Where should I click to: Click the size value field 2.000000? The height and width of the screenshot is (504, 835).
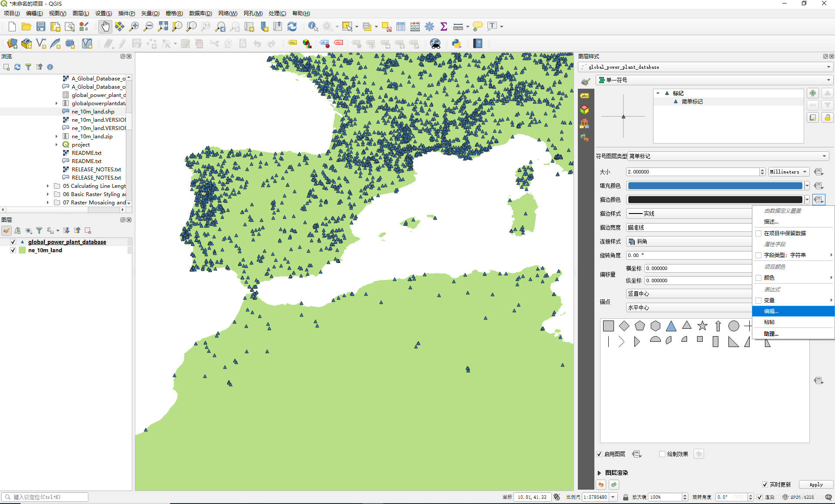(693, 172)
